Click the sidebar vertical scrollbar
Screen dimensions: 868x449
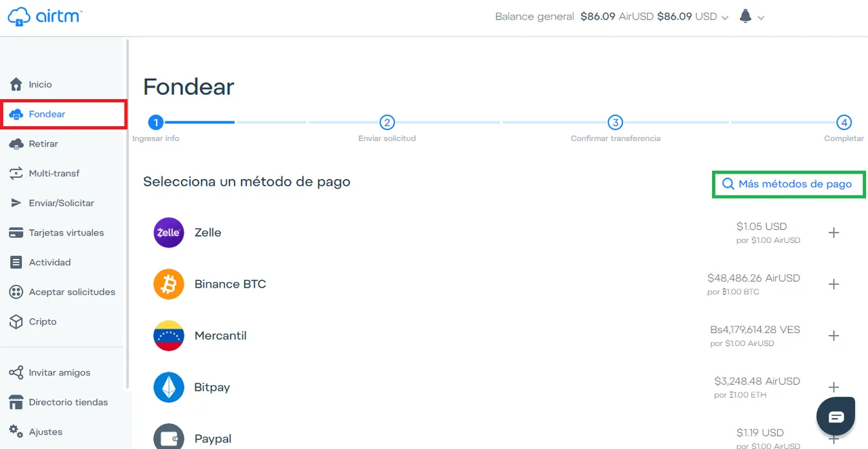(127, 214)
